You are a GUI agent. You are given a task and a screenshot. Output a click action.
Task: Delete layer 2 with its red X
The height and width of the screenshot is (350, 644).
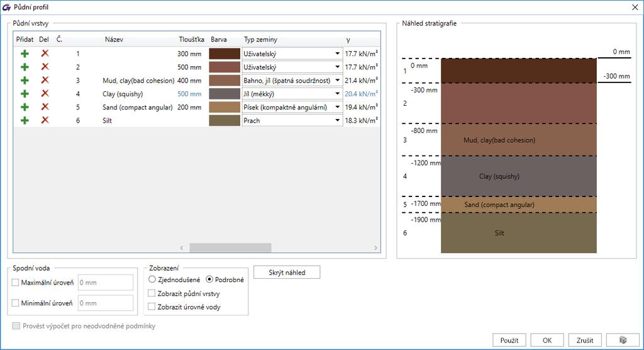click(45, 67)
